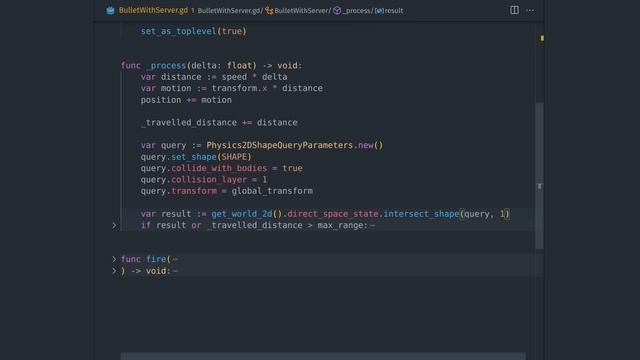
Task: Click 'position += motion' line
Action: 186,100
